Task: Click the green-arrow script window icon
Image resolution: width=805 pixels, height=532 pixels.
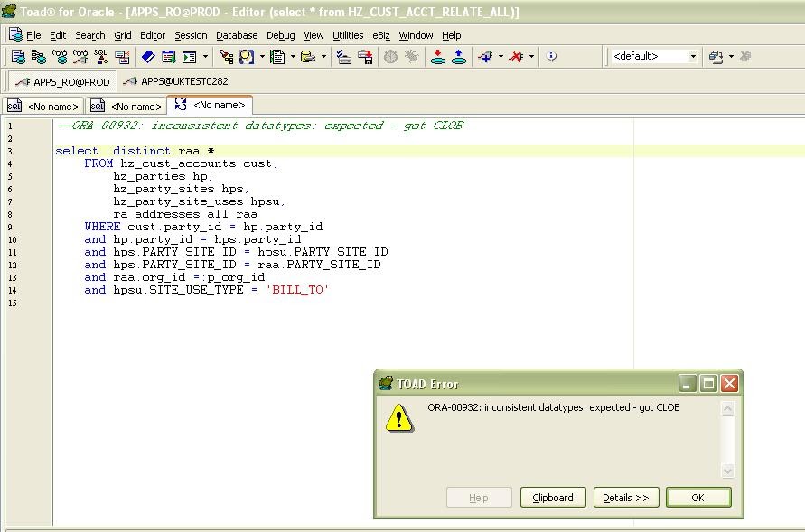Action: coord(190,56)
